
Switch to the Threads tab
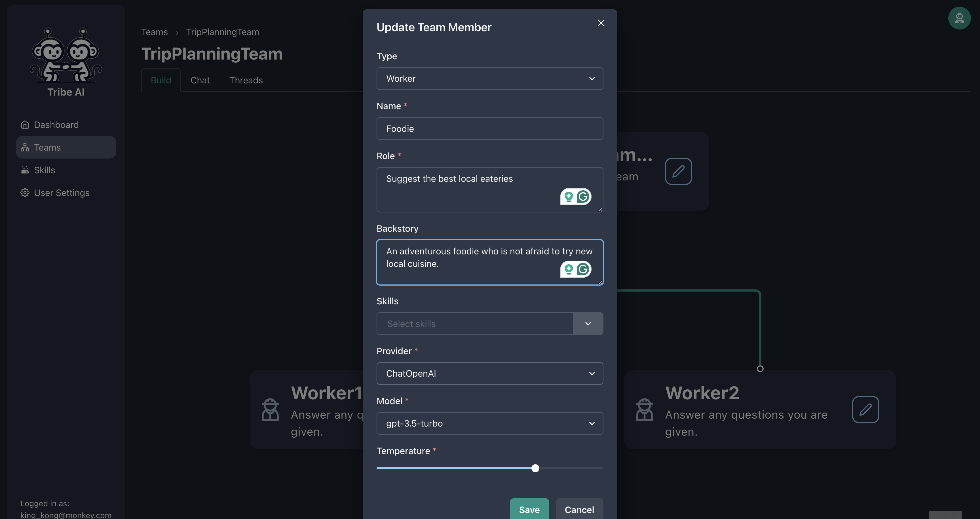click(246, 80)
